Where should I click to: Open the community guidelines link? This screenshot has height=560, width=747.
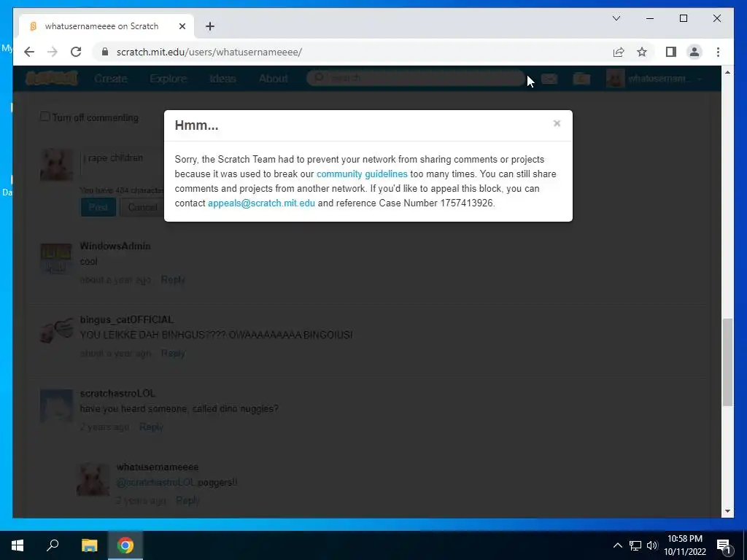362,174
